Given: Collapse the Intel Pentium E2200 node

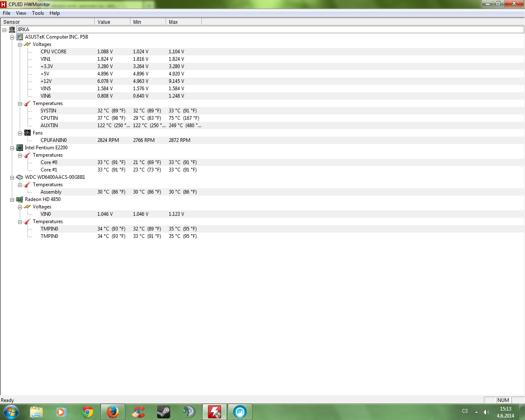Looking at the screenshot, I should pos(12,148).
